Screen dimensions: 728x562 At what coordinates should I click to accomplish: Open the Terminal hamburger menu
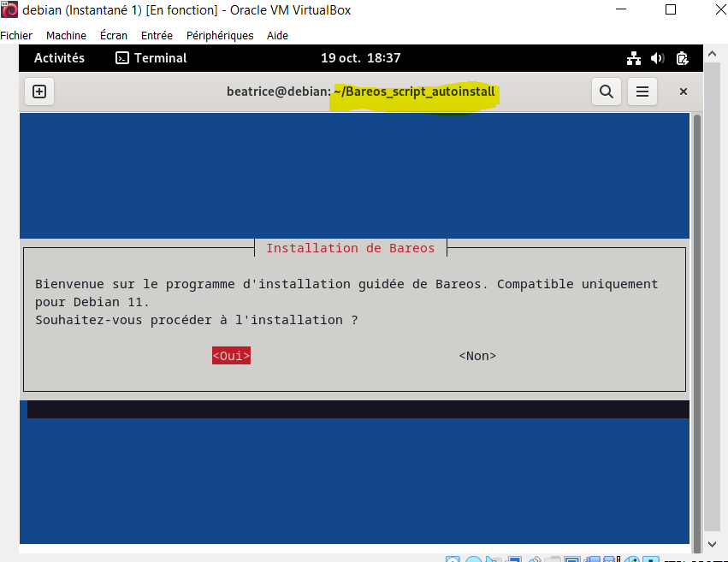tap(642, 91)
